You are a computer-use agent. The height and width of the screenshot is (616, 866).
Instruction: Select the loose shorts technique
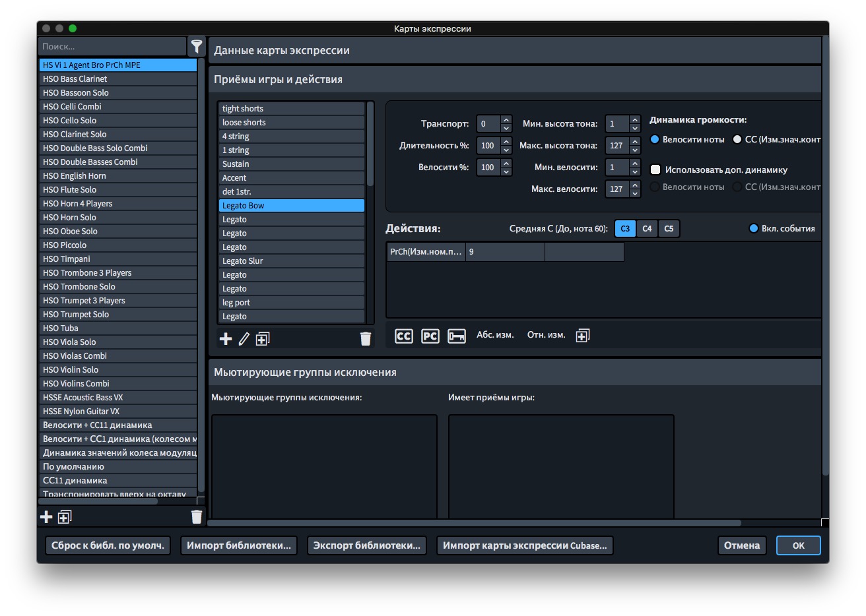292,122
